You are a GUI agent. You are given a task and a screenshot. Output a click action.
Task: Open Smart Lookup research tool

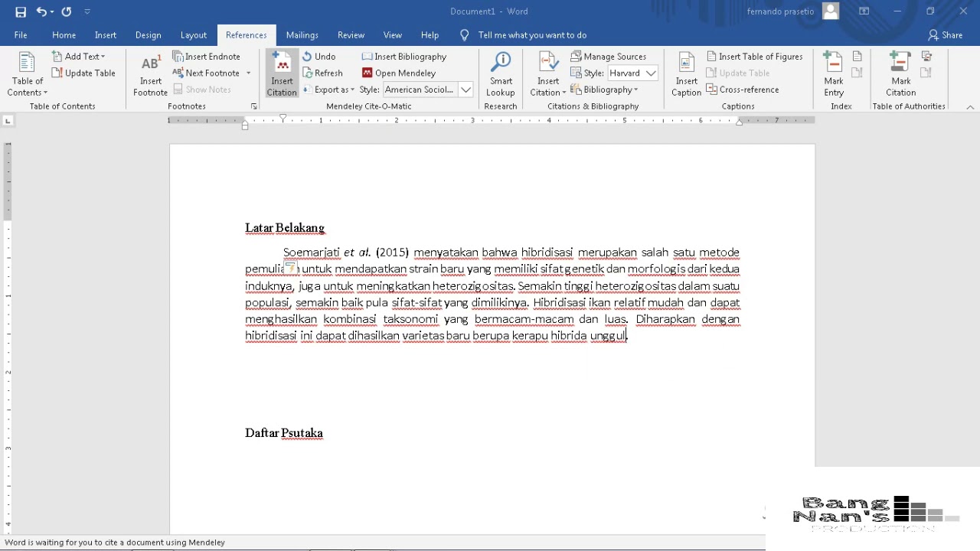tap(501, 74)
